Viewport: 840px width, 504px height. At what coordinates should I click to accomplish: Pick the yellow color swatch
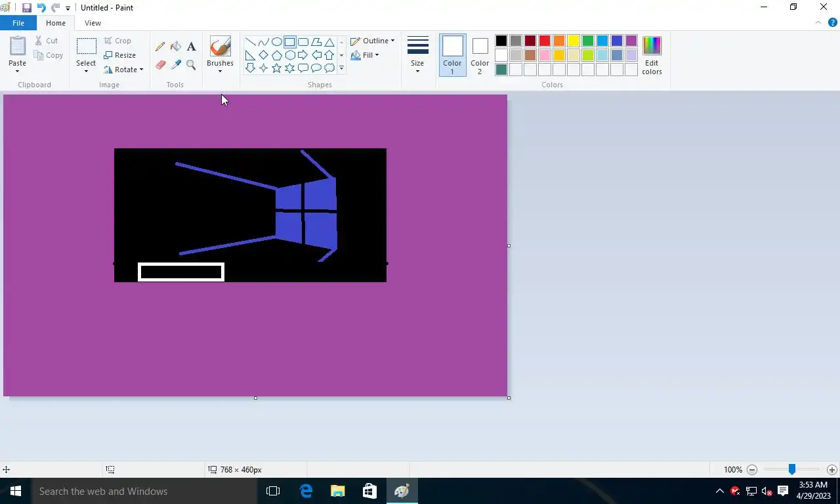pos(574,41)
